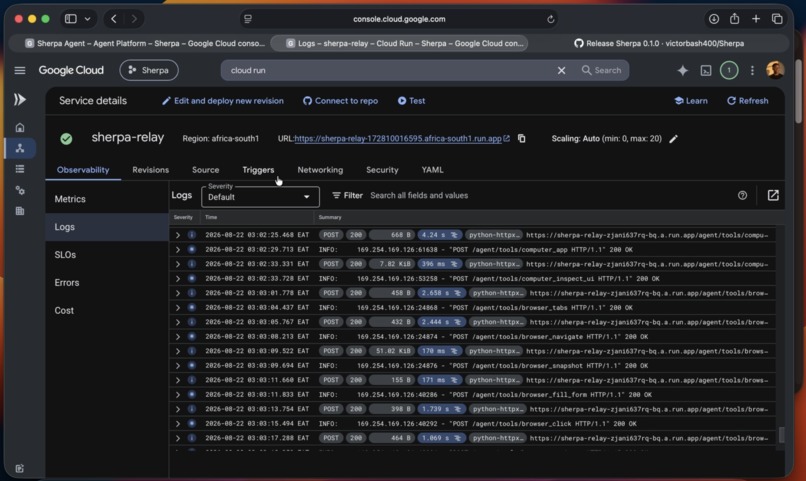Select the services icon in left rail
Viewport: 806px width, 481px height.
(x=20, y=148)
